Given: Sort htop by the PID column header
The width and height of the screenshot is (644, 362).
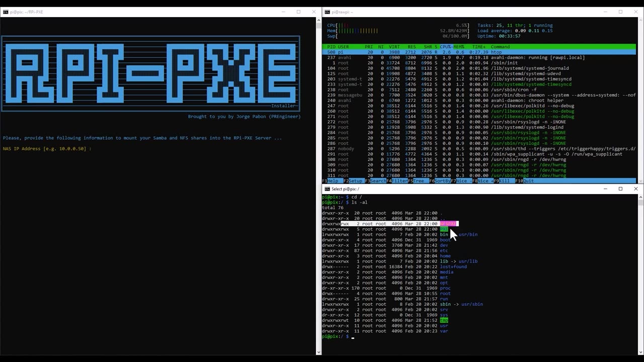Looking at the screenshot, I should tap(331, 47).
